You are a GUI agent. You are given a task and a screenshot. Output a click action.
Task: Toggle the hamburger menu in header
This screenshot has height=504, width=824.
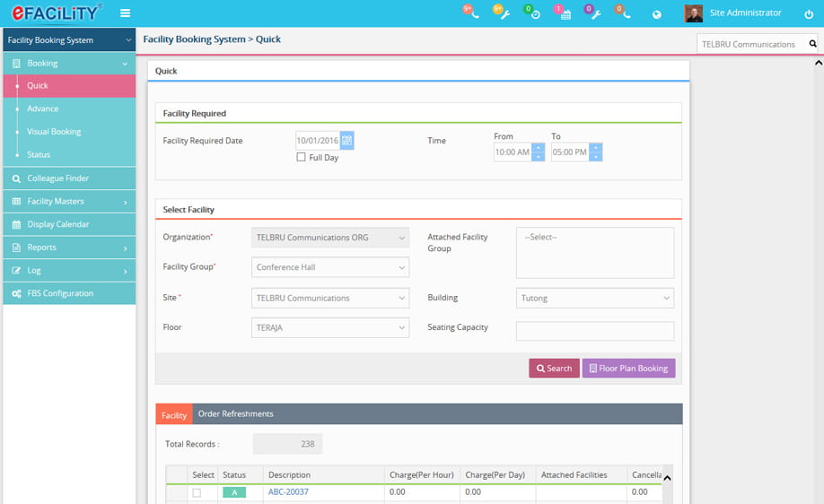[x=125, y=13]
